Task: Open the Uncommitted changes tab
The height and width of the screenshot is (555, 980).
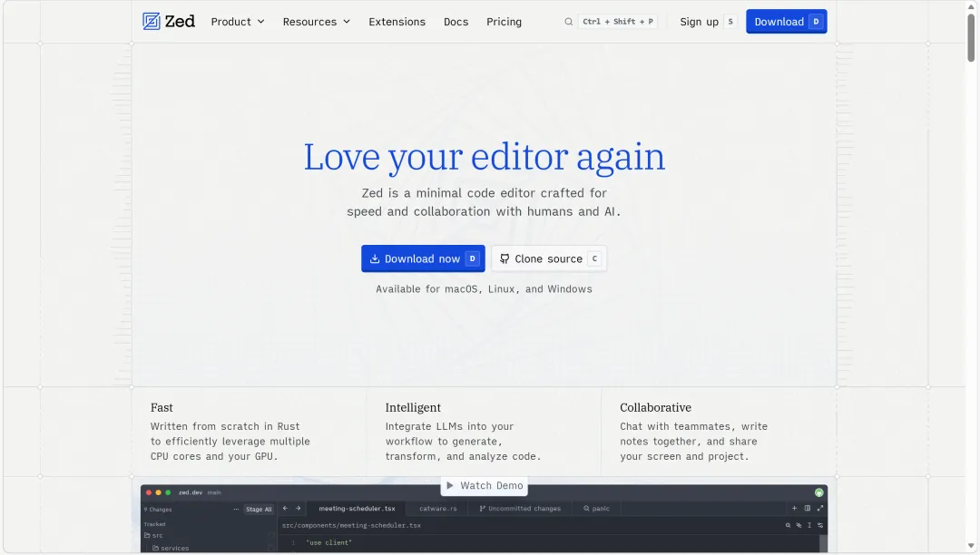Action: pos(520,508)
